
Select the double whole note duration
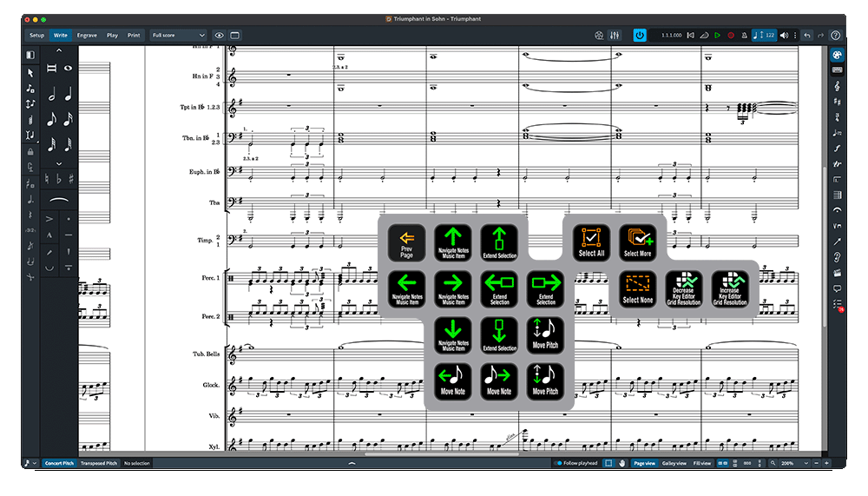tap(51, 68)
